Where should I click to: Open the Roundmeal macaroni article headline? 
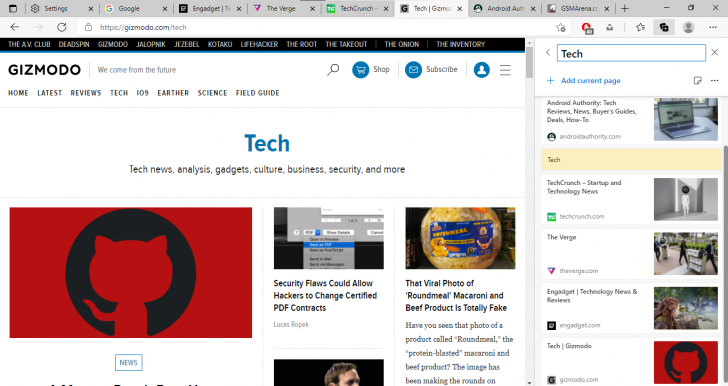tap(456, 295)
